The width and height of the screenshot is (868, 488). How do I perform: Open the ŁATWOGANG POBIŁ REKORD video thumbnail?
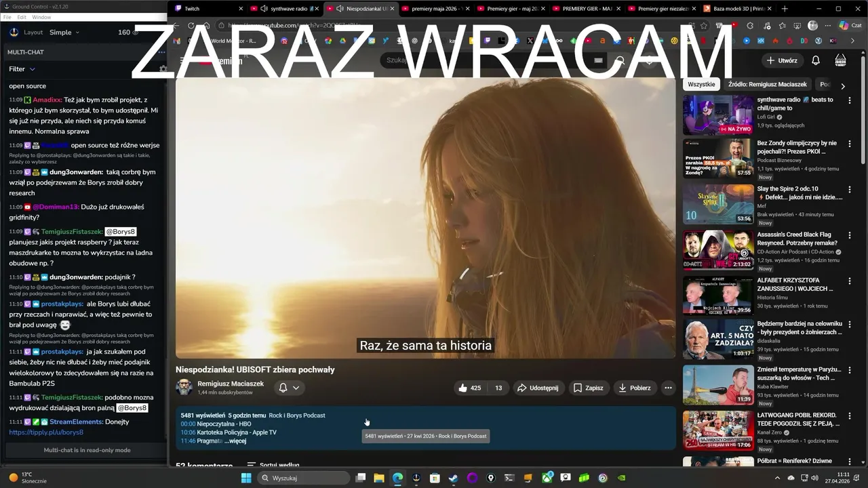point(718,430)
